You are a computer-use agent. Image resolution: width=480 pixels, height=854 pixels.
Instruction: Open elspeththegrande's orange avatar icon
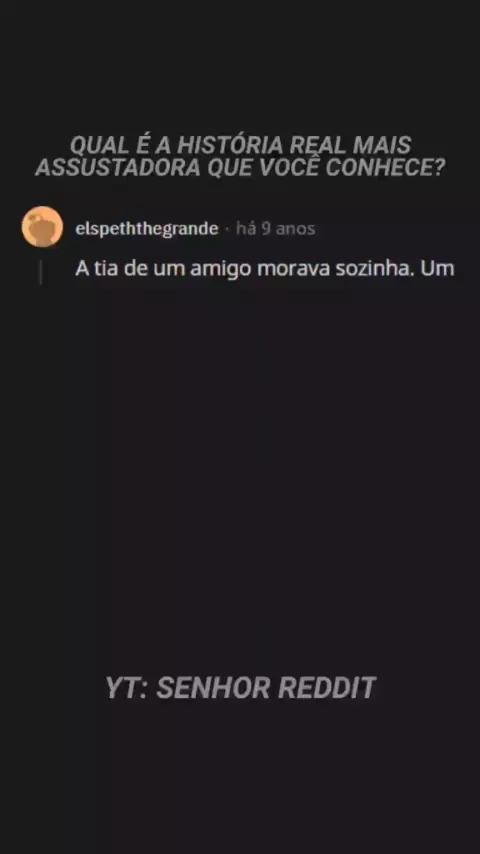point(42,227)
